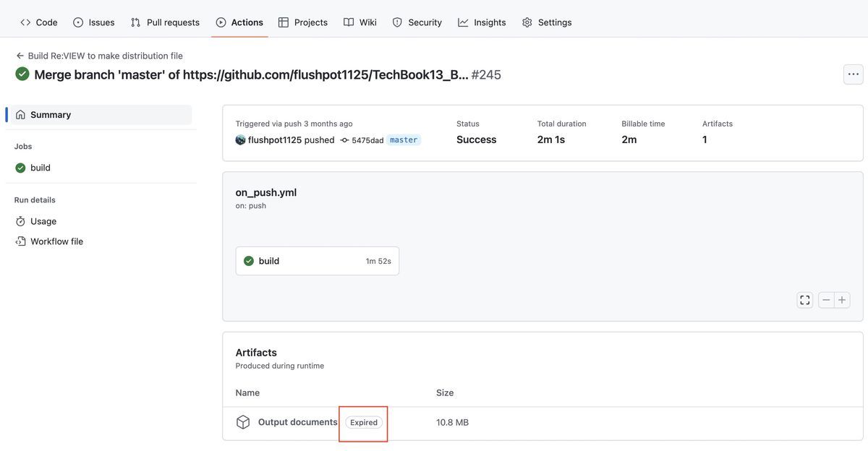
Task: Click the Issues circle icon
Action: click(78, 22)
